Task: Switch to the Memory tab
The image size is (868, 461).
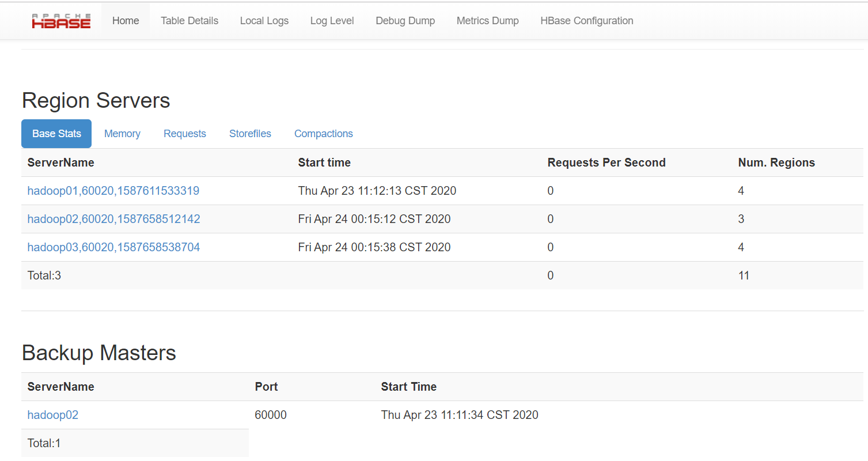Action: [x=122, y=134]
